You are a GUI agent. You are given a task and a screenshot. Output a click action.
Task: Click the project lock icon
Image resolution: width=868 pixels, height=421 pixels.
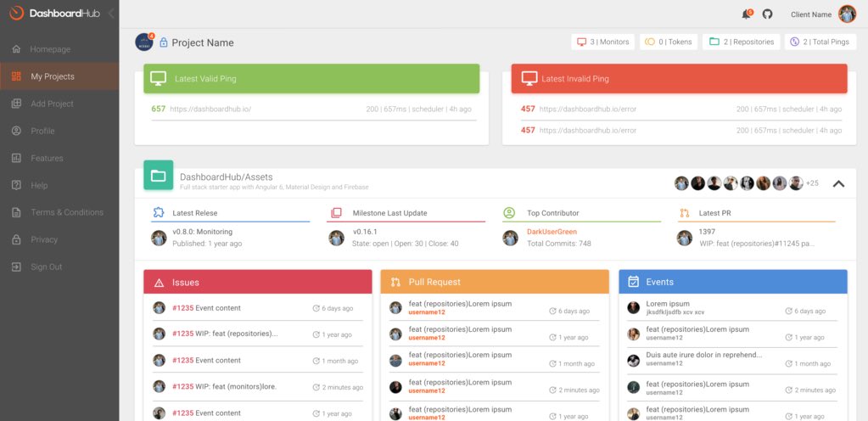pyautogui.click(x=163, y=42)
